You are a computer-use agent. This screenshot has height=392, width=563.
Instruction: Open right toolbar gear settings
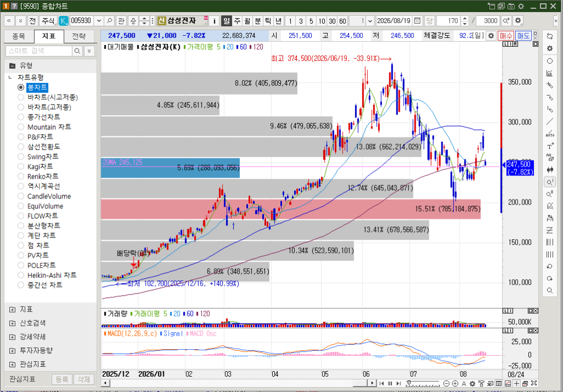pos(549,48)
